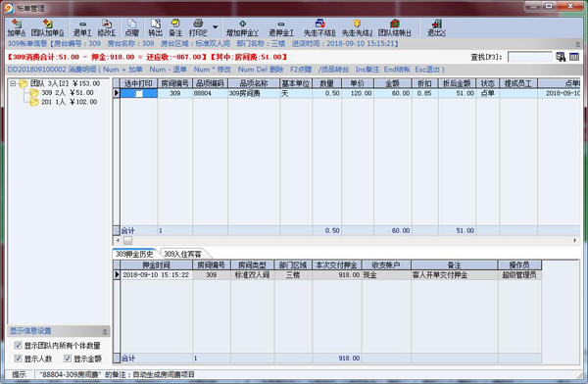Toggle the 显示金额 checkbox
Viewport: 588px width, 384px height.
click(x=67, y=359)
